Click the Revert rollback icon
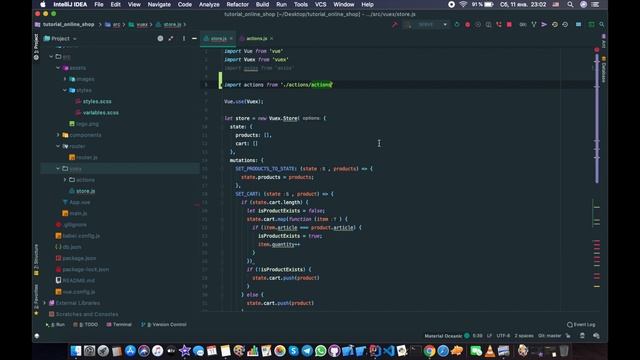The width and height of the screenshot is (640, 360). pyautogui.click(x=565, y=24)
